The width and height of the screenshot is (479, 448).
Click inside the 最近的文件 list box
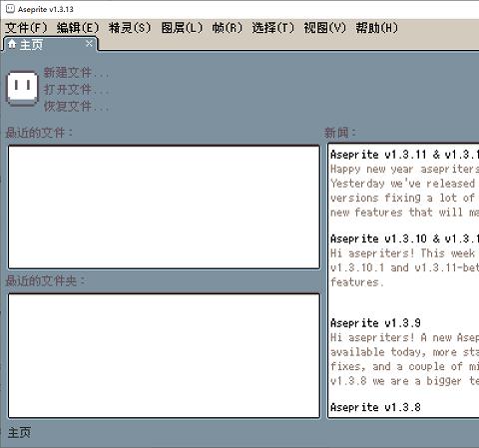click(164, 207)
